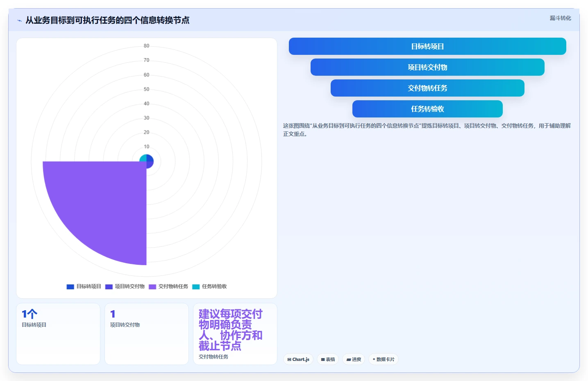Toggle the 任务转验收 legend color box
The width and height of the screenshot is (588, 381).
point(196,286)
